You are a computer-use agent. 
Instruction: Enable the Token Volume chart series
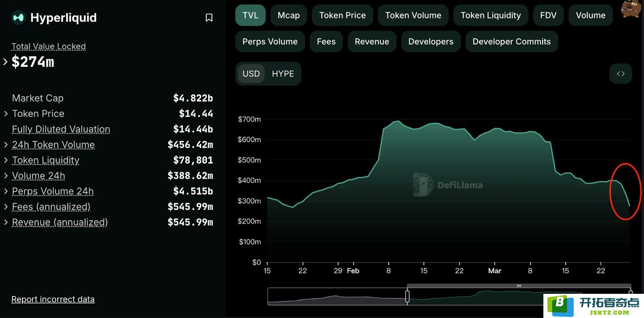(413, 15)
